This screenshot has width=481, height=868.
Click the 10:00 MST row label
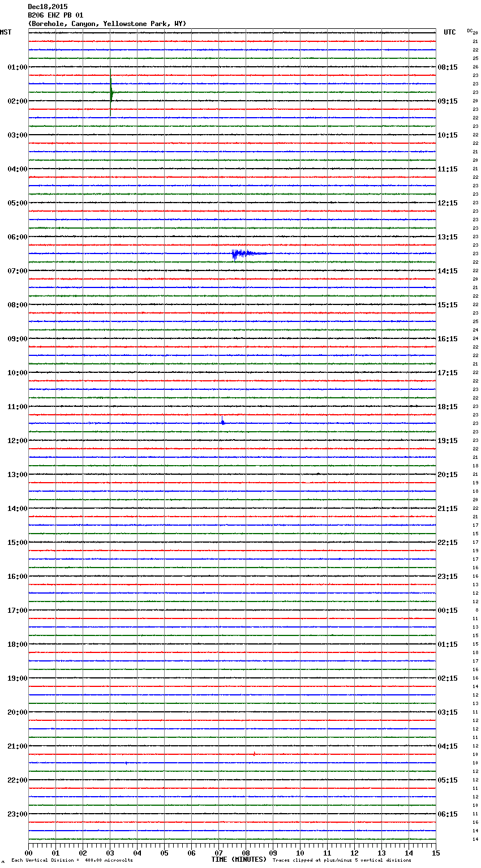tap(18, 373)
